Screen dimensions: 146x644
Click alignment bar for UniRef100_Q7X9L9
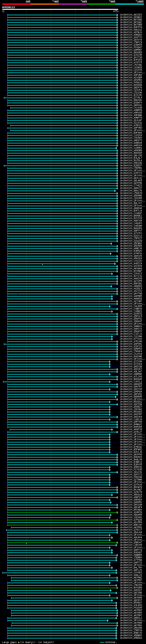click(61, 98)
